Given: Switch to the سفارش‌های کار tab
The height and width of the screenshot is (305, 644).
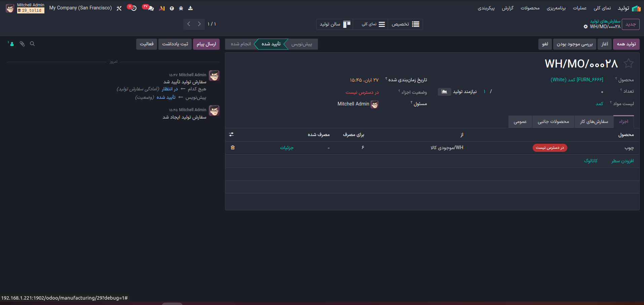Looking at the screenshot, I should 594,122.
